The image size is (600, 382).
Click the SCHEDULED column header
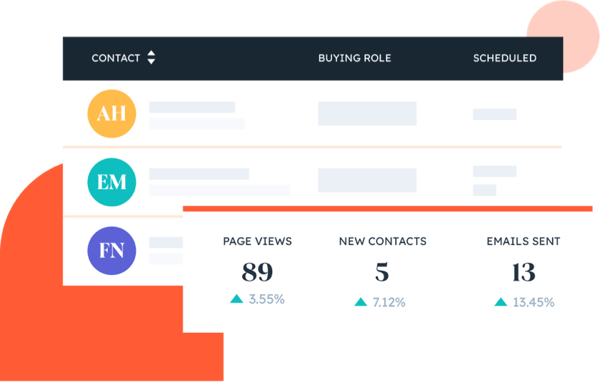pos(504,58)
